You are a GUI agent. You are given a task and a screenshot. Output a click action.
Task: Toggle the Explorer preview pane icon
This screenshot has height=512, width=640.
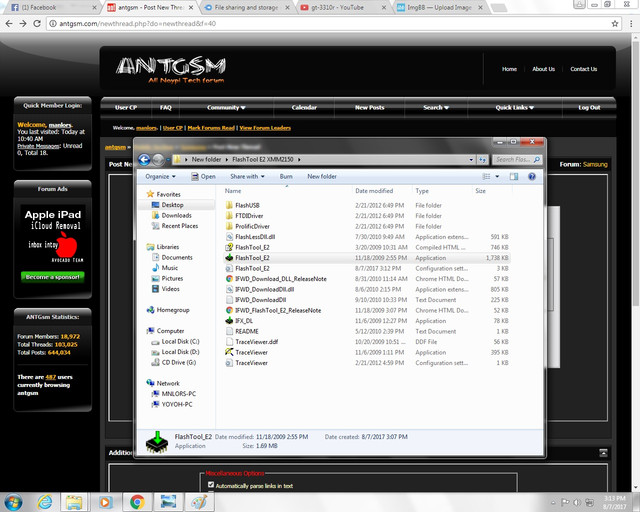pos(513,176)
